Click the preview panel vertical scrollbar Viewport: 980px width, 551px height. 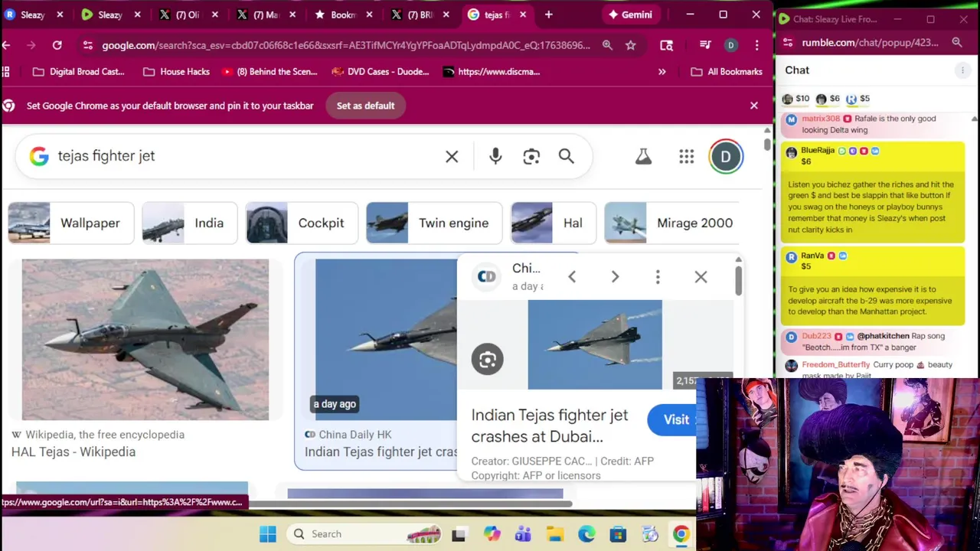click(x=738, y=279)
